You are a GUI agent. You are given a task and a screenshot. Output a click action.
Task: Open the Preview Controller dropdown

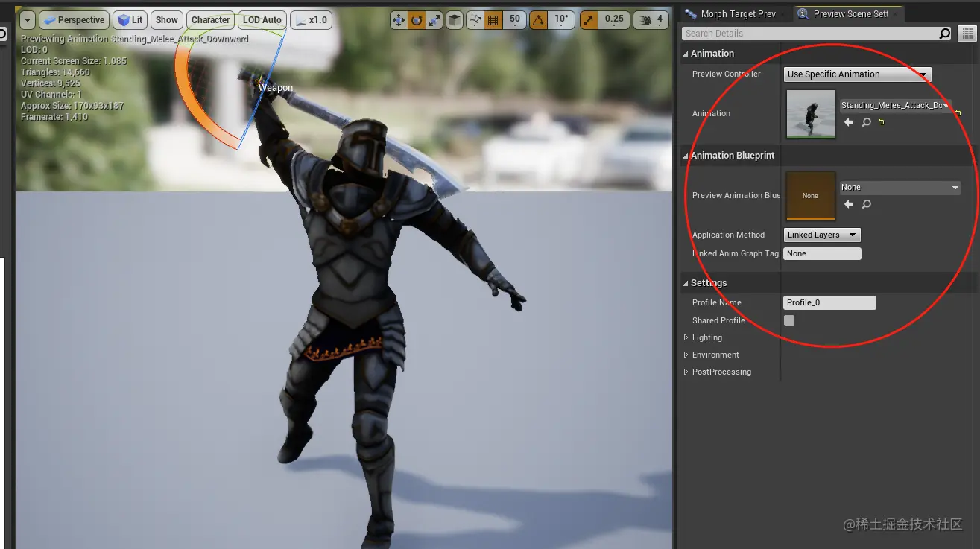[x=858, y=74]
